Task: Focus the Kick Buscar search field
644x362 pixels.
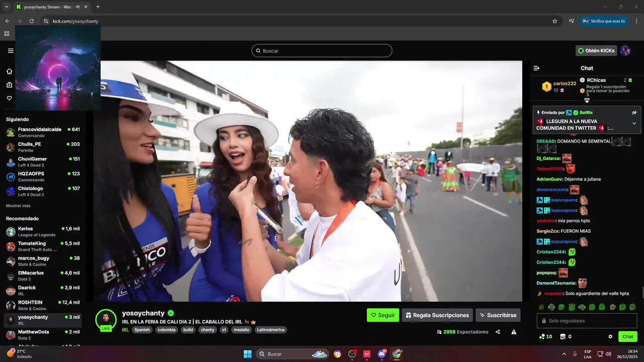Action: point(322,51)
